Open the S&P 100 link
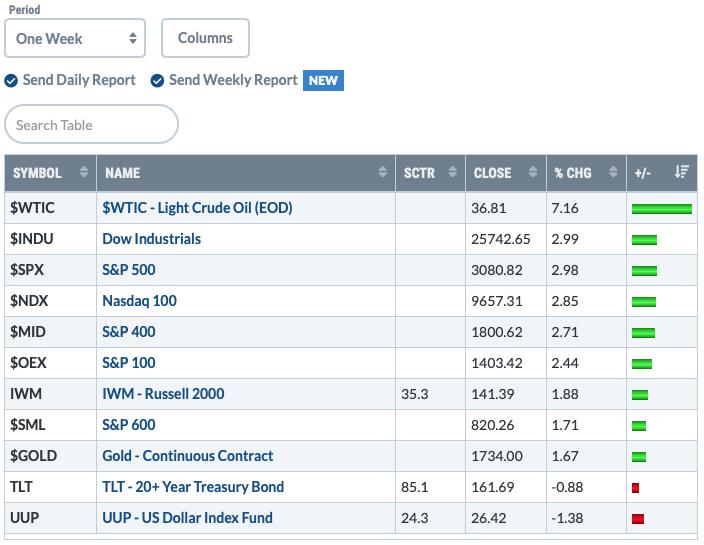This screenshot has height=545, width=704. point(128,363)
